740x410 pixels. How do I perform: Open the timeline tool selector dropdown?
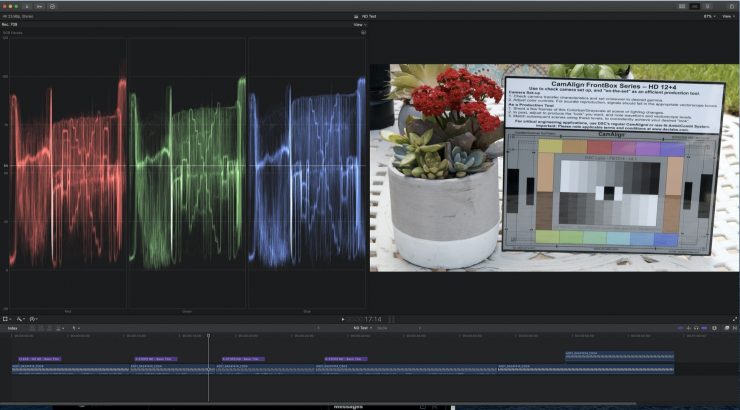click(x=76, y=327)
